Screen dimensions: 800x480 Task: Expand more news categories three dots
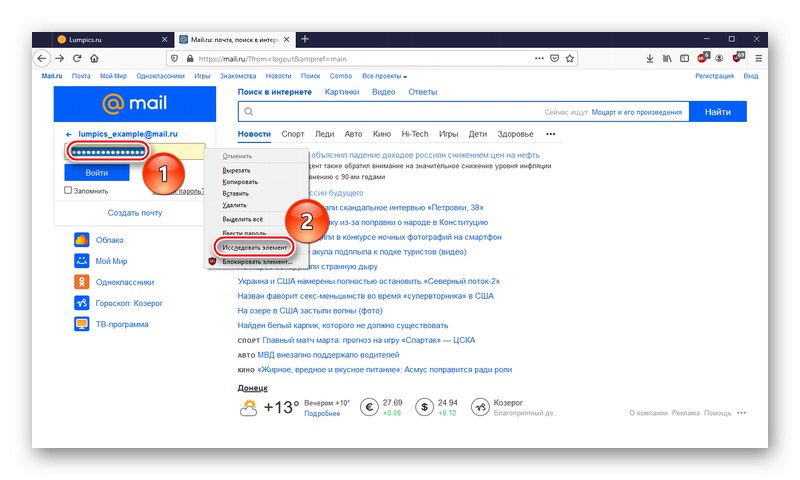[551, 134]
